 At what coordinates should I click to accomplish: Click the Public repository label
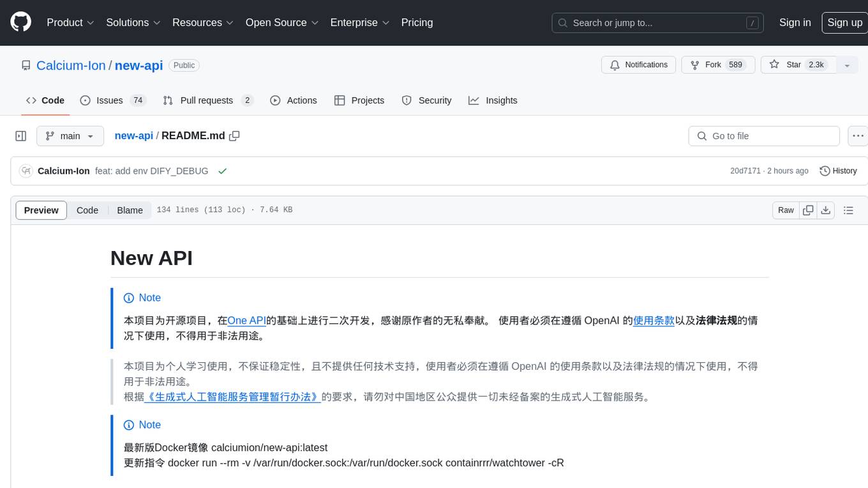coord(184,65)
